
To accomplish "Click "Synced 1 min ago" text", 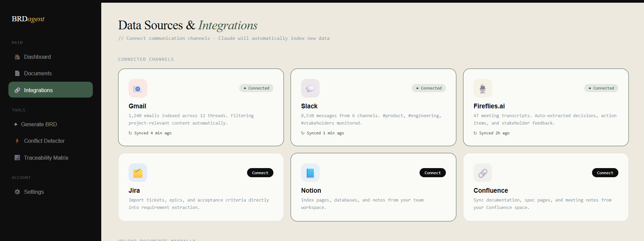I will tap(325, 133).
